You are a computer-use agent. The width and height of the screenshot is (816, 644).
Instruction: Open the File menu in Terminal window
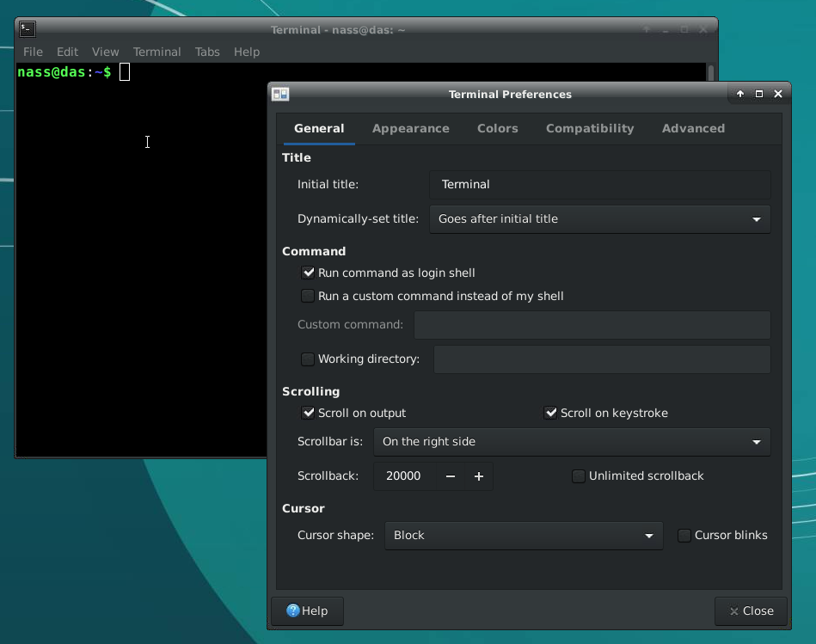[x=33, y=52]
